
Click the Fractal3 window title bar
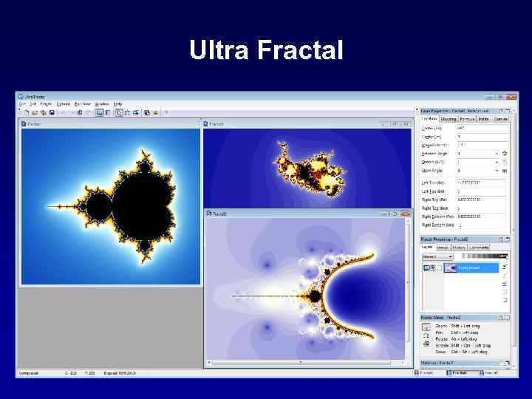[x=307, y=124]
